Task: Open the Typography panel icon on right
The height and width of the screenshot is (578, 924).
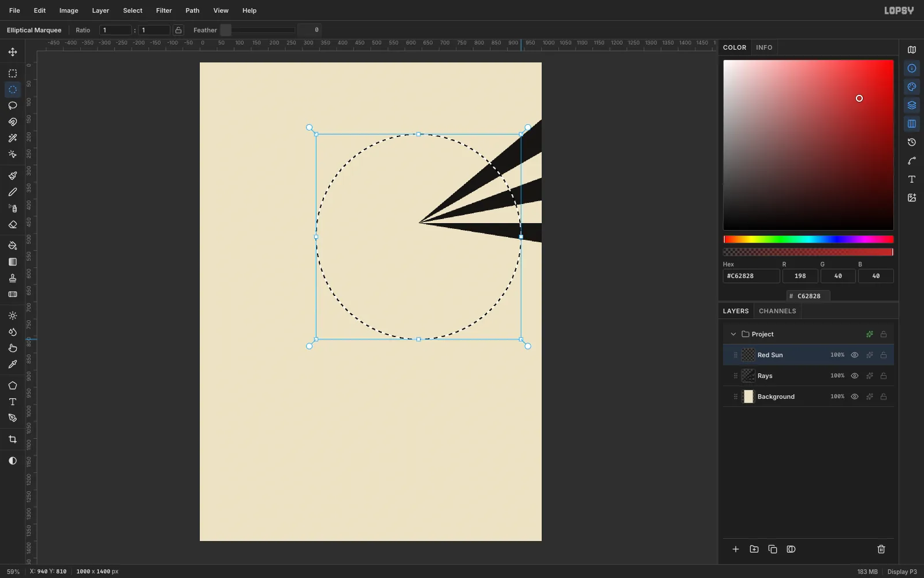Action: [x=912, y=179]
